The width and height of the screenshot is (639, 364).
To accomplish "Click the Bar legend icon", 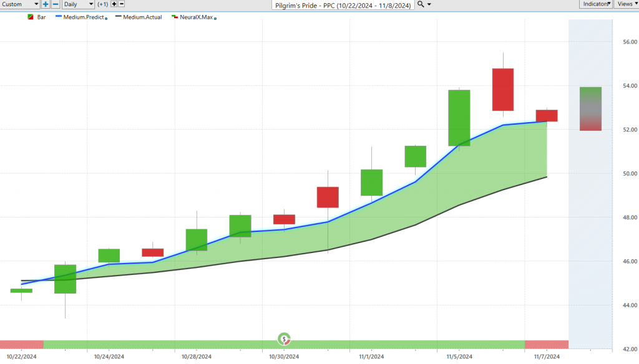I will pyautogui.click(x=30, y=17).
